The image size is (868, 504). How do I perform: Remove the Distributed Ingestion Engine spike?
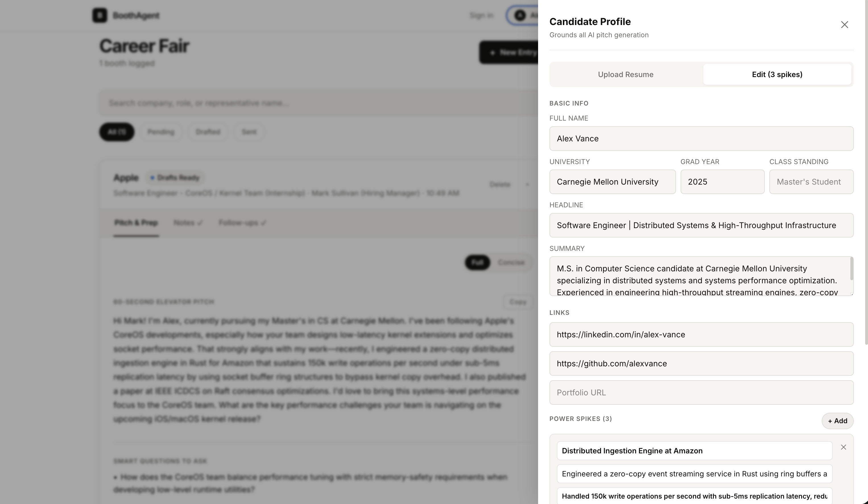(843, 447)
